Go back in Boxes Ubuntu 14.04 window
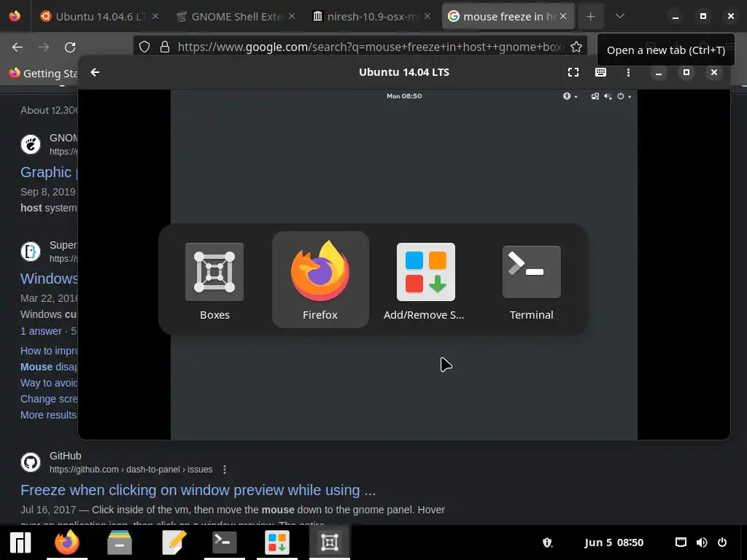The width and height of the screenshot is (747, 560). click(x=96, y=72)
